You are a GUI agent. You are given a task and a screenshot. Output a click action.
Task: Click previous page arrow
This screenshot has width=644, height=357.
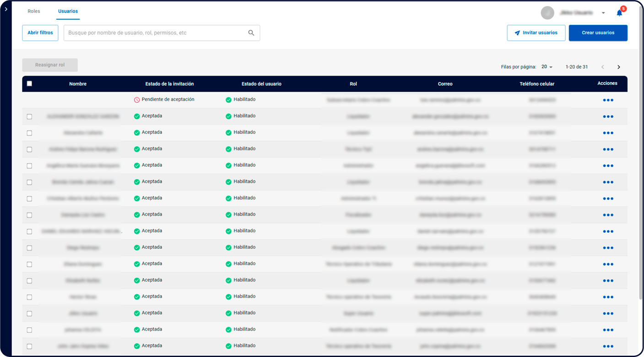coord(602,67)
